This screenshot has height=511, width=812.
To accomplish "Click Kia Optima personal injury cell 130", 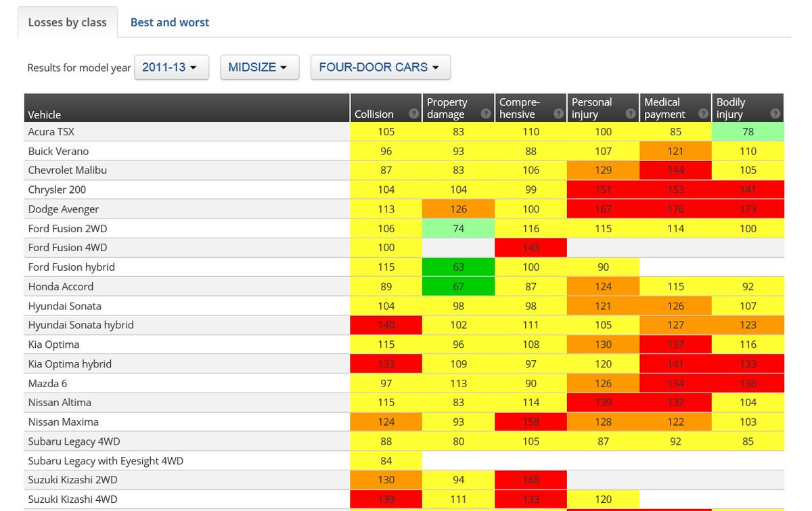I will [x=603, y=345].
